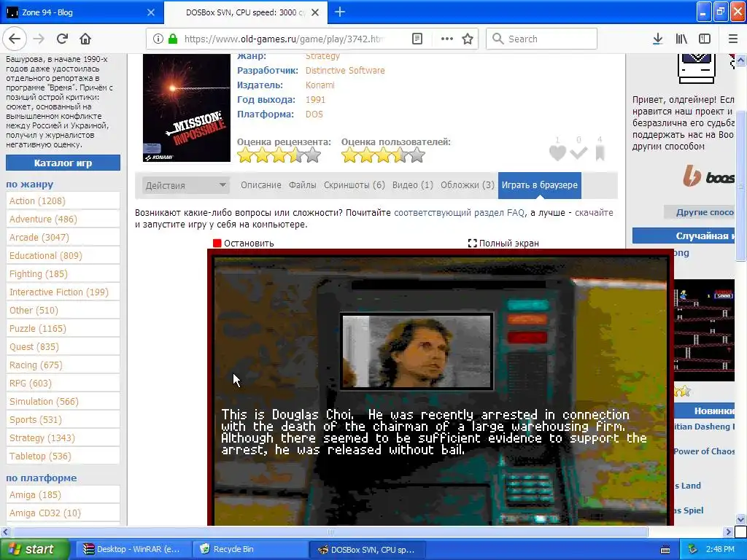Click the green padlock security icon
The width and height of the screenshot is (747, 560).
coord(173,39)
